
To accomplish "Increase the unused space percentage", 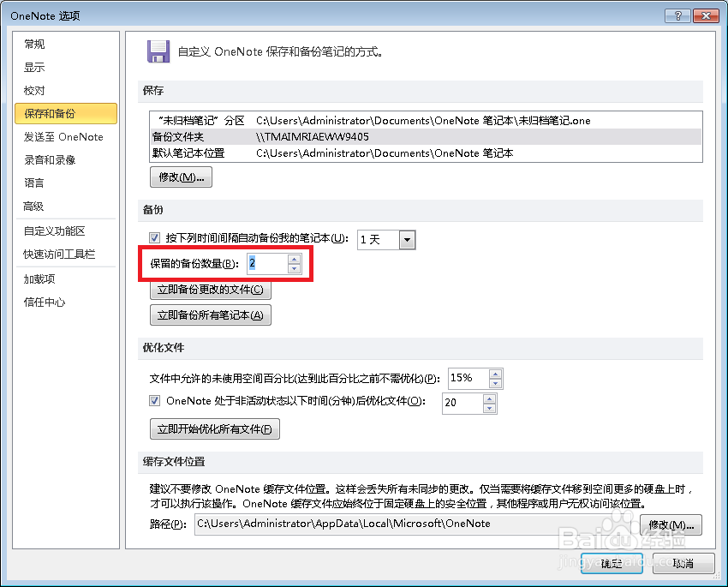I will tap(495, 374).
